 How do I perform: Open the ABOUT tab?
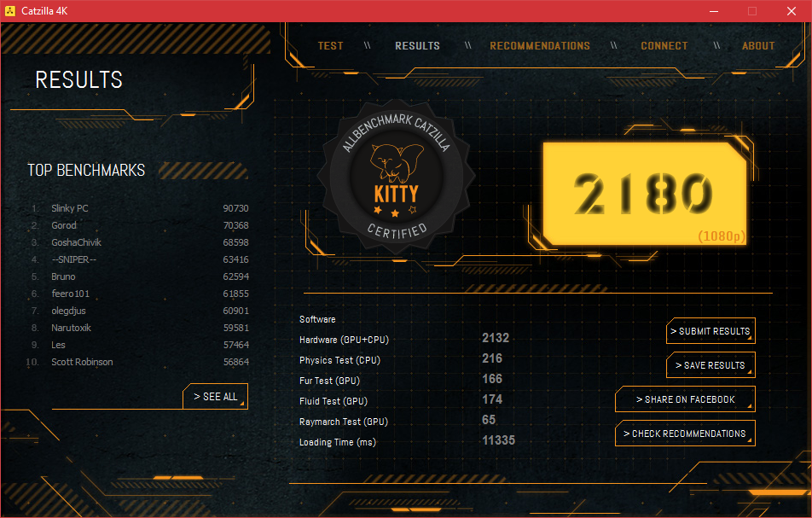point(758,45)
